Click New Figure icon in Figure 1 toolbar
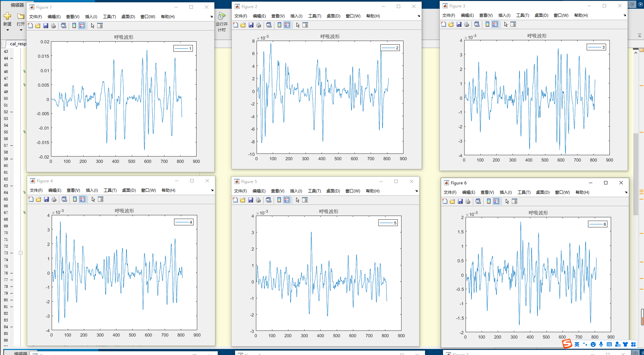Screen dimensions: 644x355 (x=30, y=26)
